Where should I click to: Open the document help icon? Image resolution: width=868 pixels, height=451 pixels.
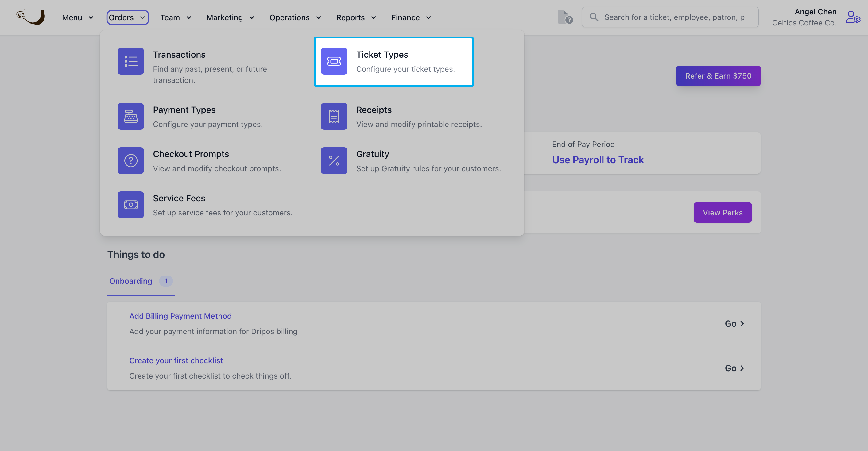[565, 17]
